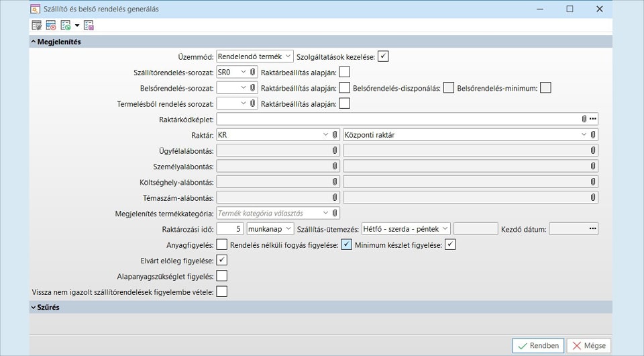This screenshot has width=644, height=356.
Task: Click the toolbar icon with purple save disk
Action: 89,26
